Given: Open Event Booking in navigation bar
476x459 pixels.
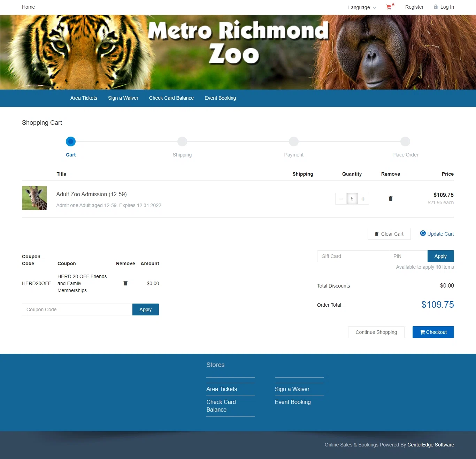Looking at the screenshot, I should (220, 98).
